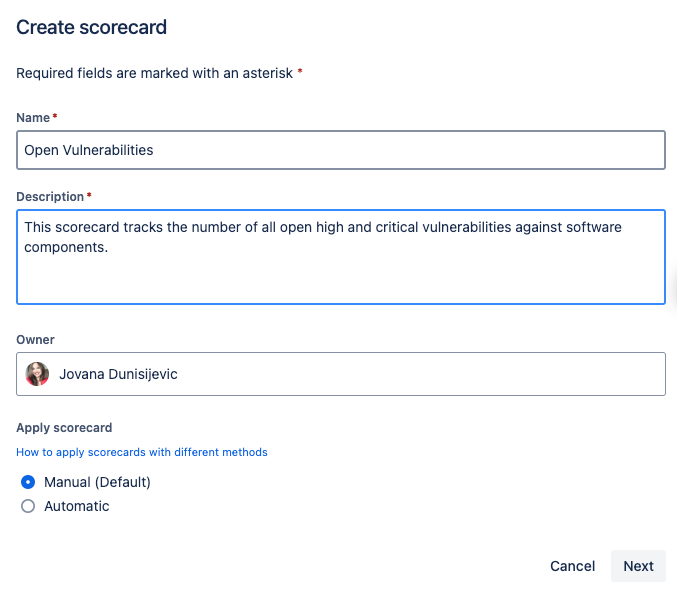Click inside the Description text area
This screenshot has width=677, height=603.
pos(341,257)
